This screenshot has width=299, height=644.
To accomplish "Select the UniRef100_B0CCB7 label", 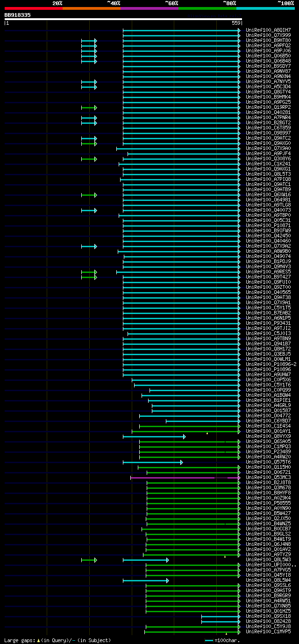I will pos(269,529).
